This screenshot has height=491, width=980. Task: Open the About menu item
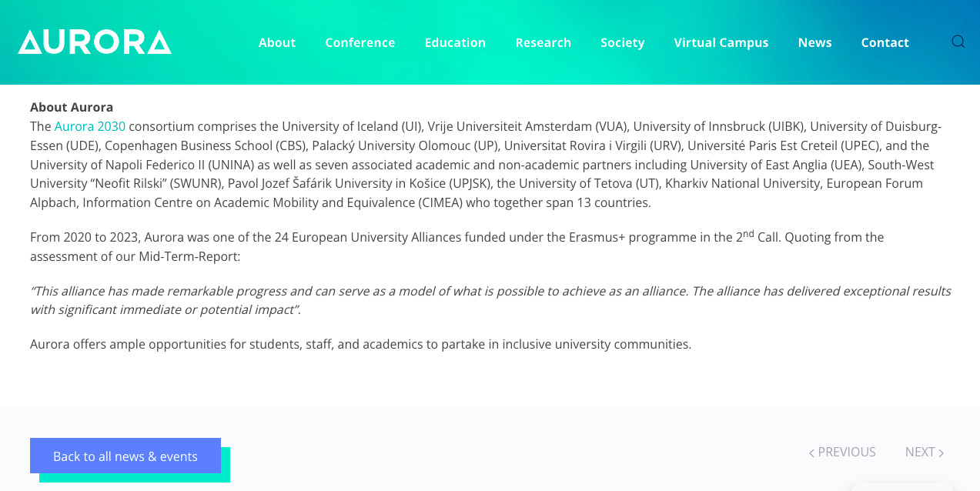(277, 42)
